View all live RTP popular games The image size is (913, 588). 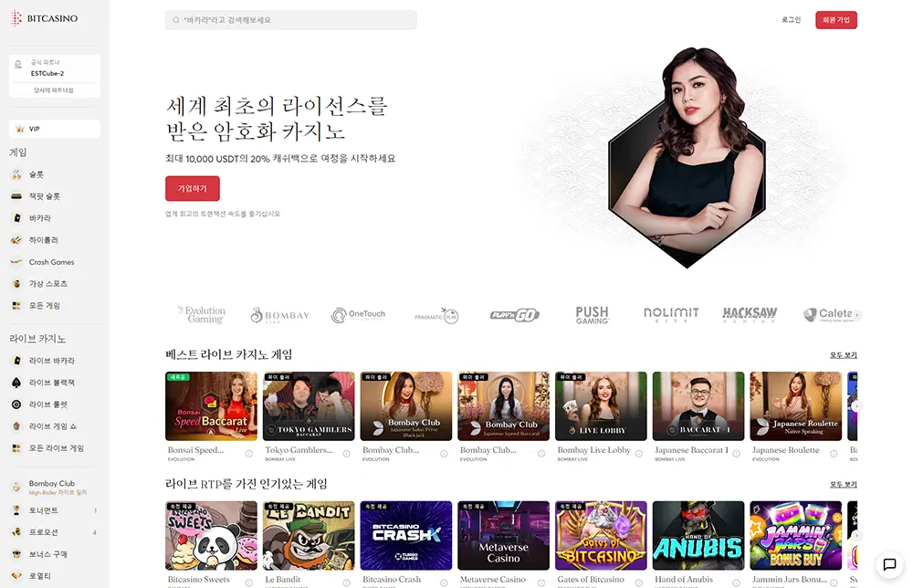click(843, 484)
